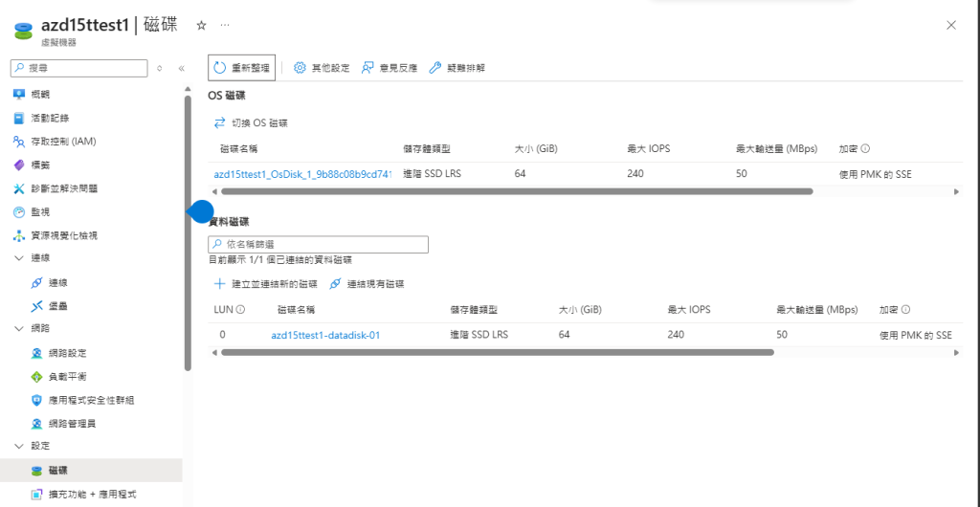Click the favorite star icon beside title
This screenshot has width=980, height=507.
coord(201,26)
